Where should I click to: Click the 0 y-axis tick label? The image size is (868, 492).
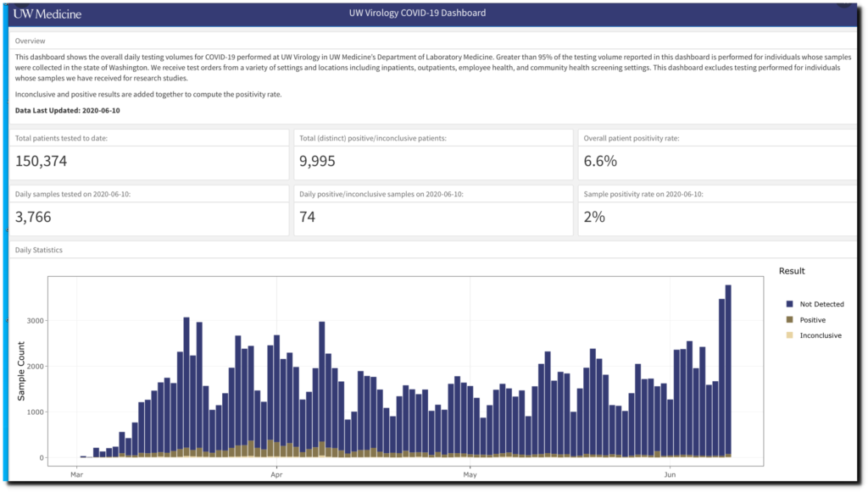(41, 458)
